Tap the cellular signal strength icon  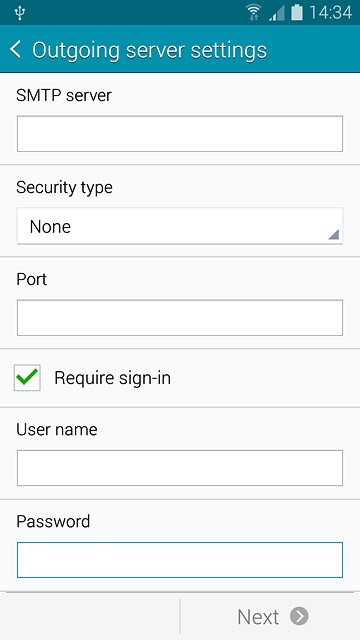[x=276, y=13]
